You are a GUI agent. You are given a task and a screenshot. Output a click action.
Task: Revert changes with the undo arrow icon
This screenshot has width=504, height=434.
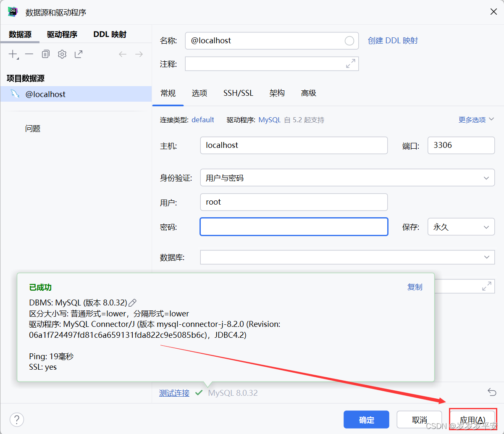[492, 392]
